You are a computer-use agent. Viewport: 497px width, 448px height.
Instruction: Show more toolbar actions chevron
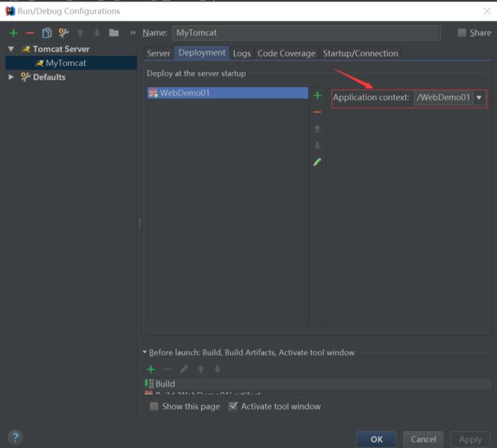point(133,33)
